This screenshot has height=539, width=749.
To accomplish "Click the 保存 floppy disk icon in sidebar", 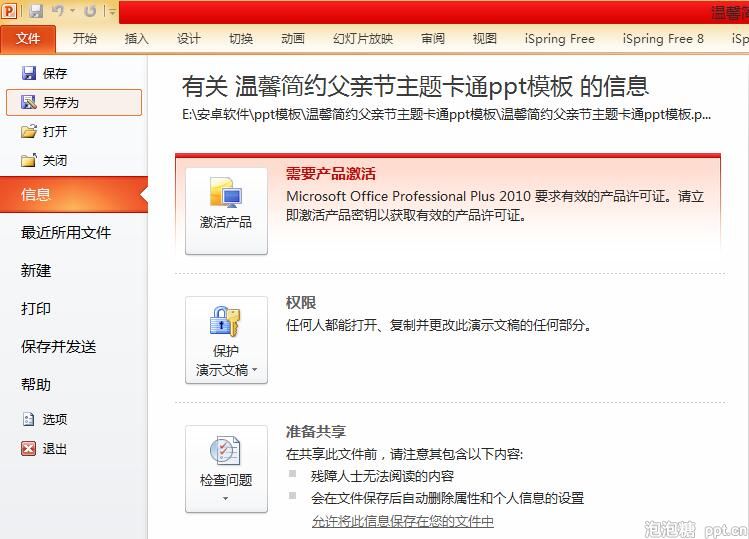I will click(x=29, y=73).
